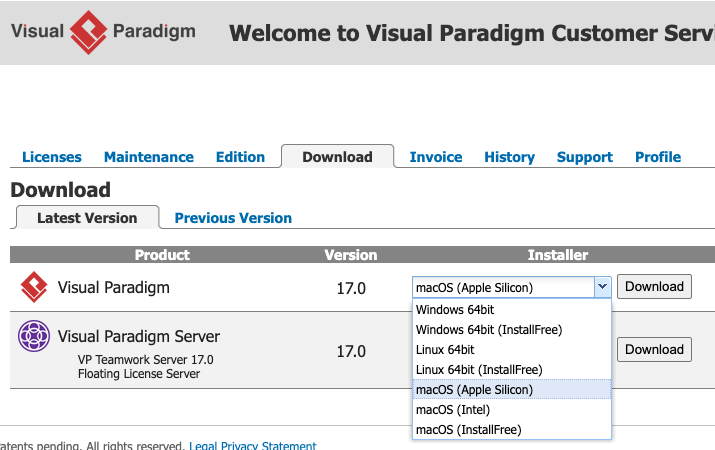Click the Visual Paradigm logo in header
This screenshot has width=715, height=450.
pyautogui.click(x=103, y=31)
